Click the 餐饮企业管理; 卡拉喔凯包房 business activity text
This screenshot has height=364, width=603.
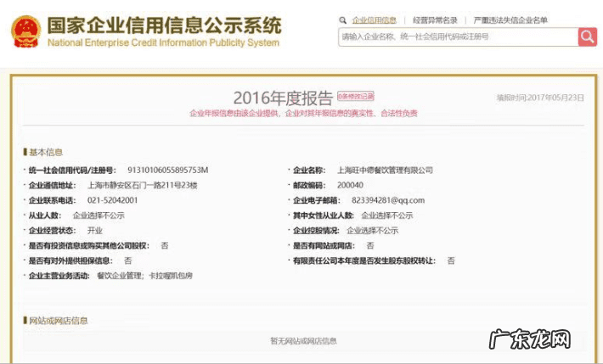(x=144, y=276)
